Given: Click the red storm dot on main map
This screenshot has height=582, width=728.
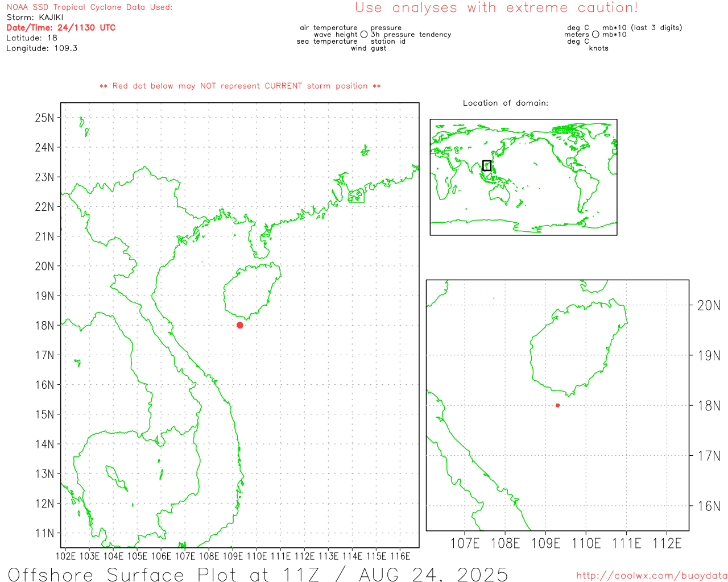Looking at the screenshot, I should (x=240, y=325).
